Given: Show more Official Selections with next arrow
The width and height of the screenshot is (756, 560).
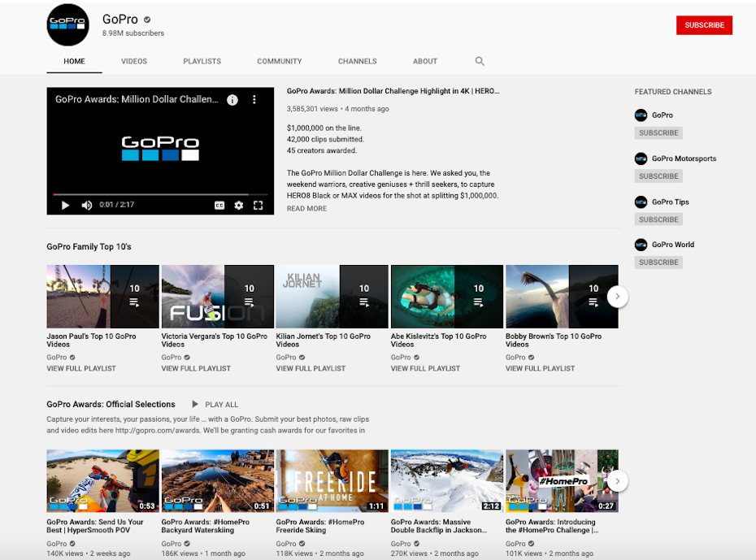Looking at the screenshot, I should [x=617, y=481].
